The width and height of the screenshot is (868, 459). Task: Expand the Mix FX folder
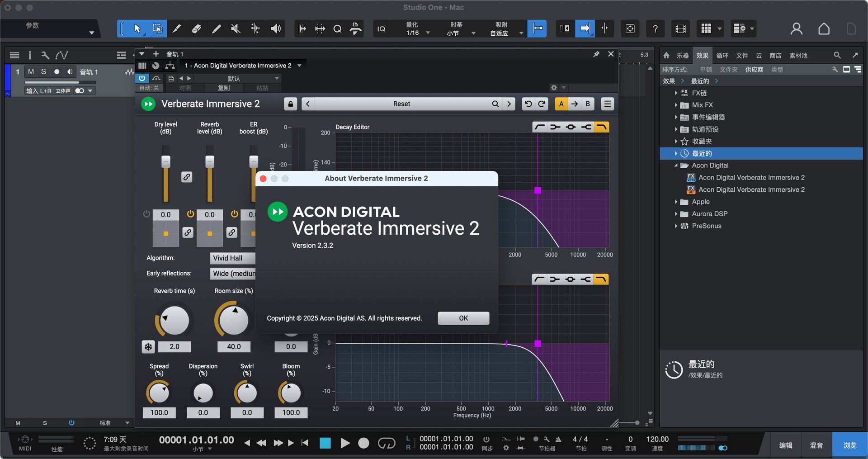coord(676,105)
